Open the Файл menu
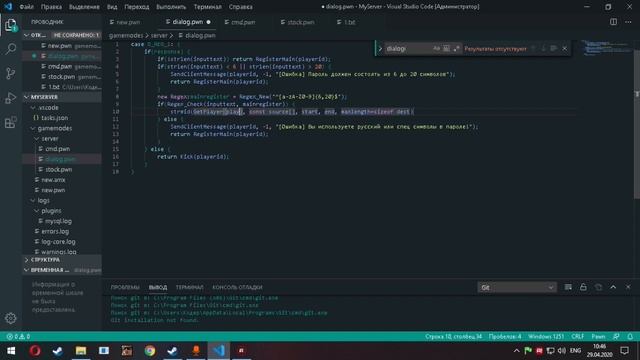The height and width of the screenshot is (360, 640). click(27, 7)
